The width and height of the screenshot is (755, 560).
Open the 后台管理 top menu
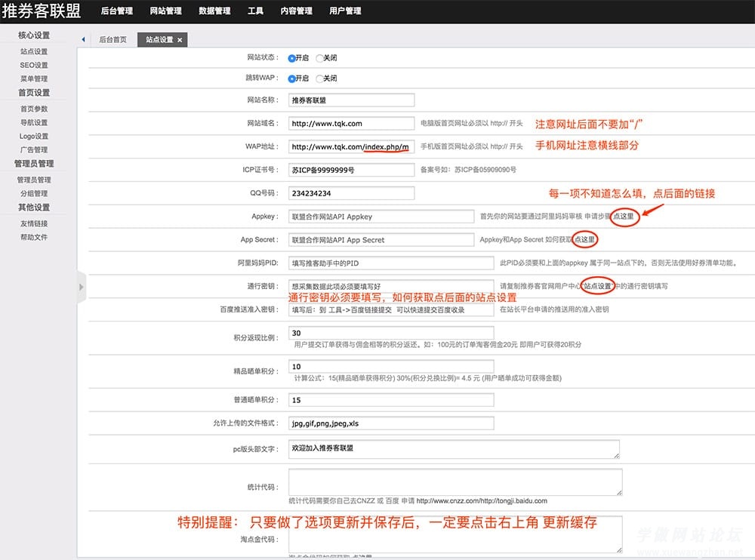117,11
